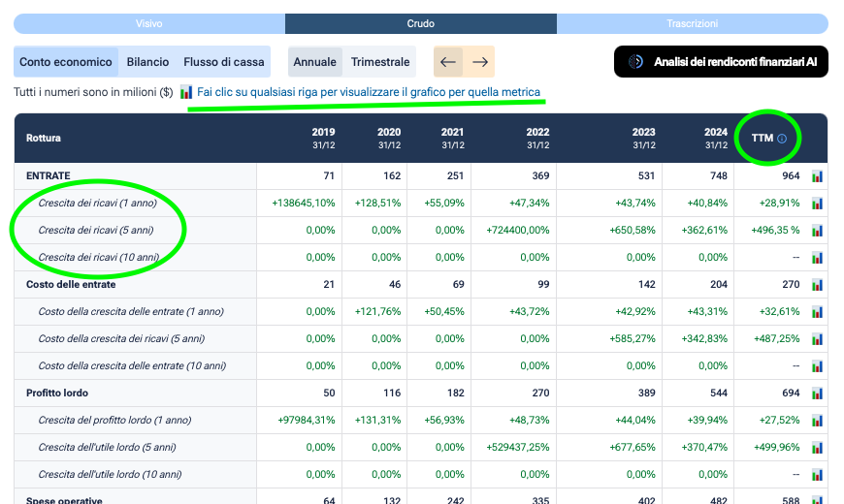Select the Bilancio statement
The width and height of the screenshot is (844, 504).
click(147, 62)
